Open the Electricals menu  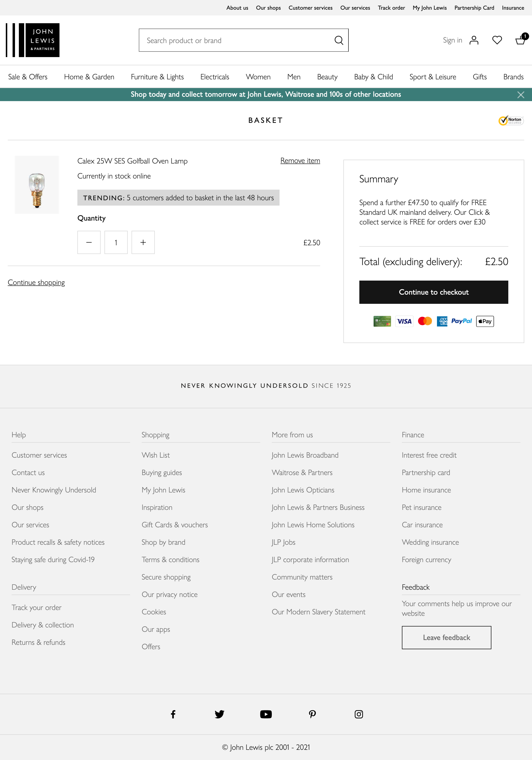click(x=215, y=77)
